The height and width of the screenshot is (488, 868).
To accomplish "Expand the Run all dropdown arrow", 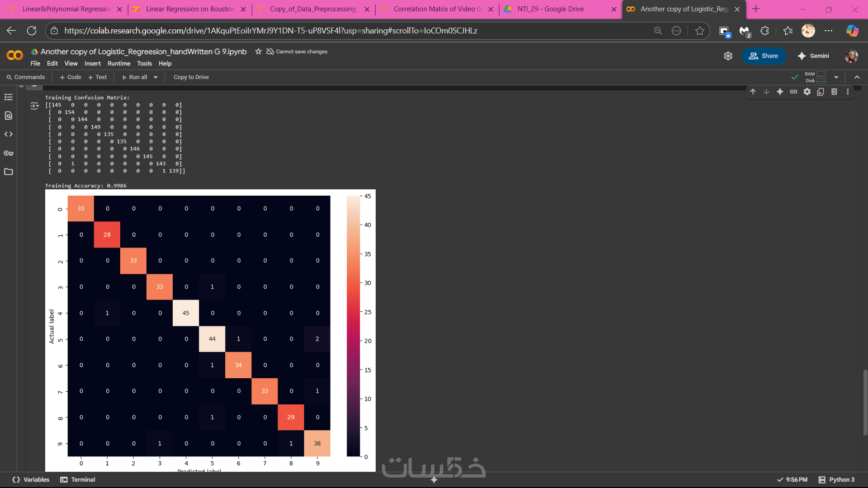I will click(x=156, y=77).
